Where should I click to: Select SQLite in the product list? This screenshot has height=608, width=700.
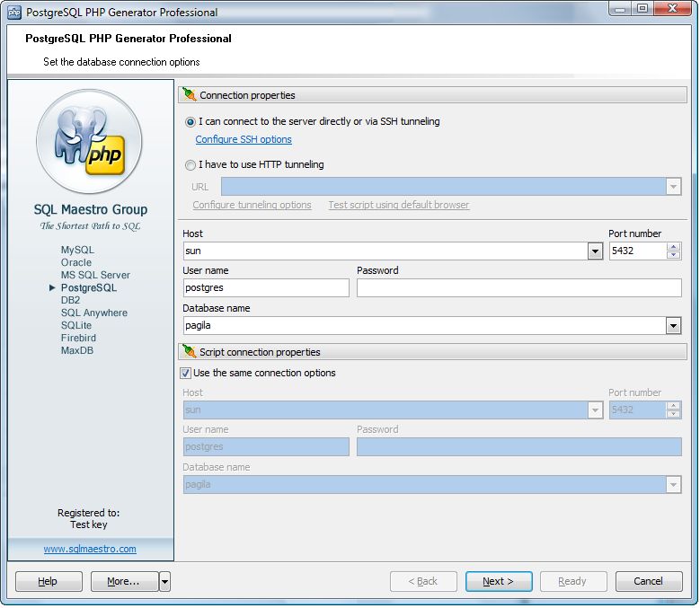pyautogui.click(x=76, y=325)
